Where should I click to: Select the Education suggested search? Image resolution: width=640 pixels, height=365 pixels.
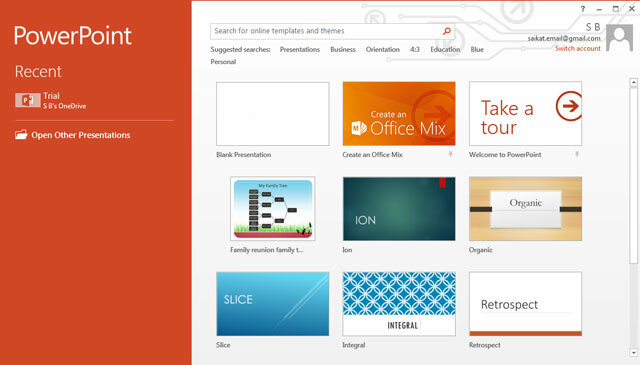445,49
